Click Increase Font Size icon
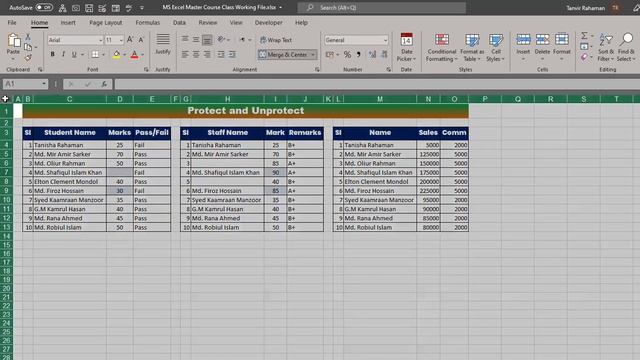 click(130, 40)
